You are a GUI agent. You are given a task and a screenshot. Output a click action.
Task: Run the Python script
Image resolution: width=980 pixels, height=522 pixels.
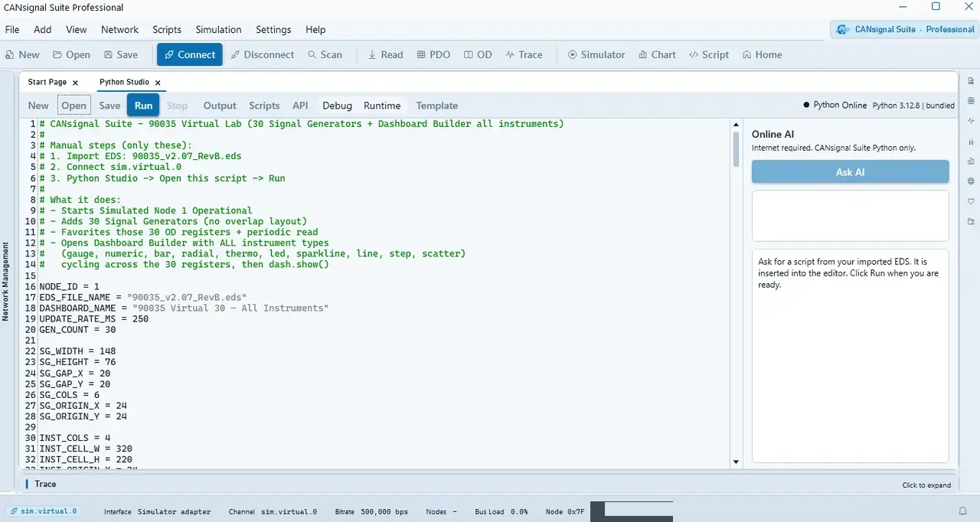click(x=143, y=106)
